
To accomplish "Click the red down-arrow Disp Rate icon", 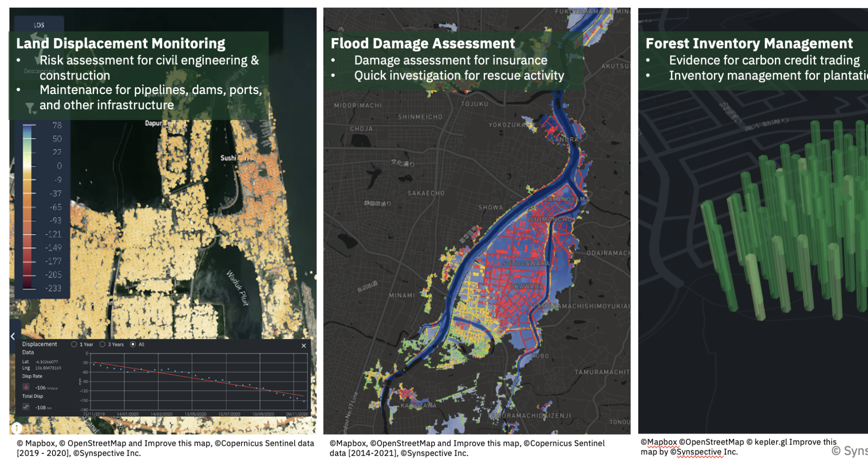I will [x=26, y=387].
